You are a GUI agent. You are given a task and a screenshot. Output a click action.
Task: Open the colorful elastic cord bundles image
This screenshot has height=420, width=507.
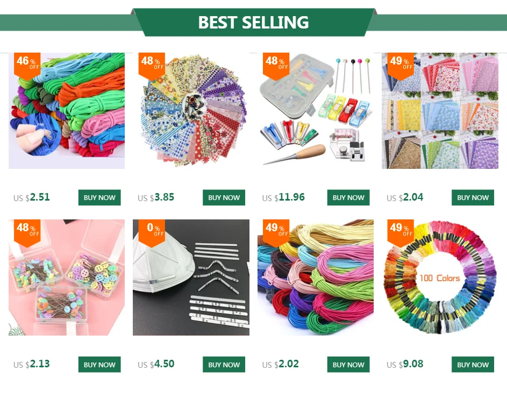316,277
